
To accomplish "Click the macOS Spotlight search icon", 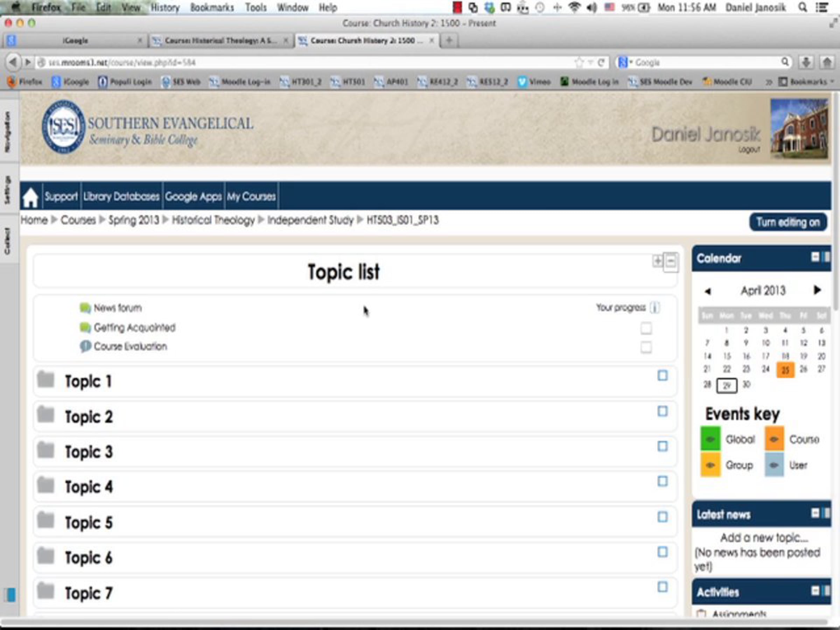I will click(x=803, y=8).
